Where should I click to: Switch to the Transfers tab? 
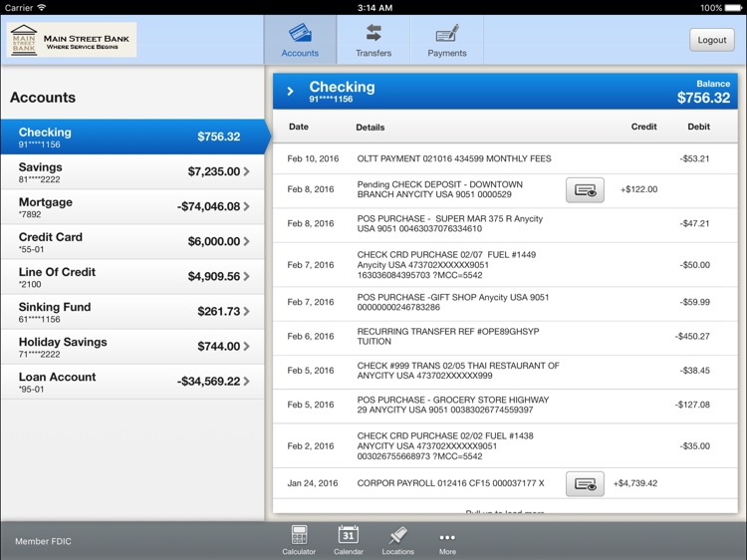point(373,40)
